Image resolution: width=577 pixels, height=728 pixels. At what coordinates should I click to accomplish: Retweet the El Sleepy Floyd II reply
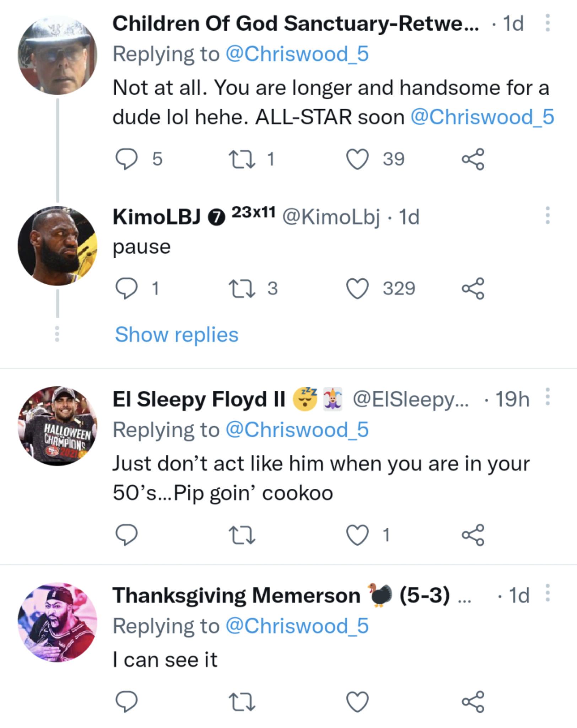[242, 535]
